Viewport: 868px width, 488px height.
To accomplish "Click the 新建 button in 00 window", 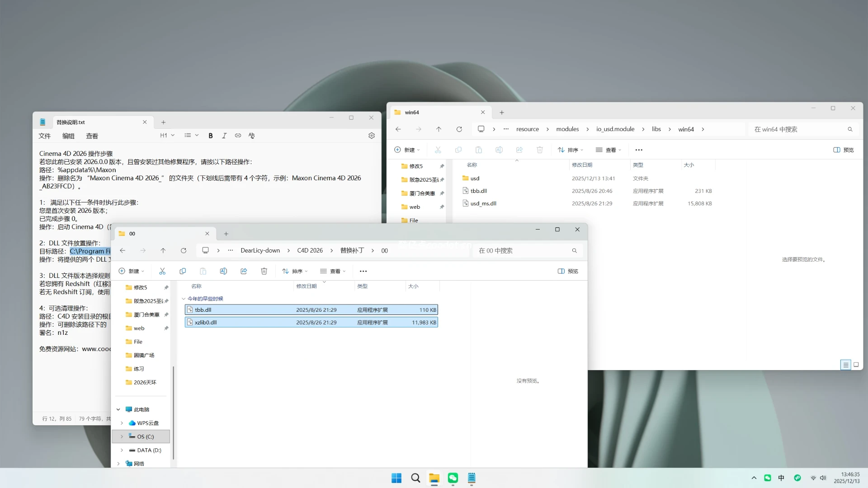I will 132,271.
